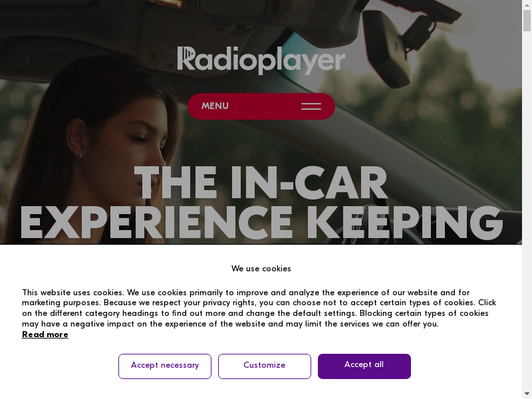Click the woman's earring in the photo
532x399 pixels.
tap(79, 157)
